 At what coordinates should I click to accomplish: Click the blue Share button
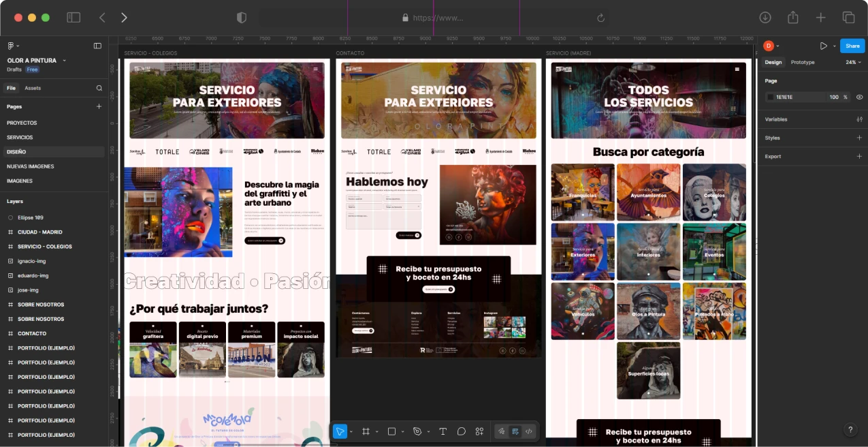tap(852, 46)
